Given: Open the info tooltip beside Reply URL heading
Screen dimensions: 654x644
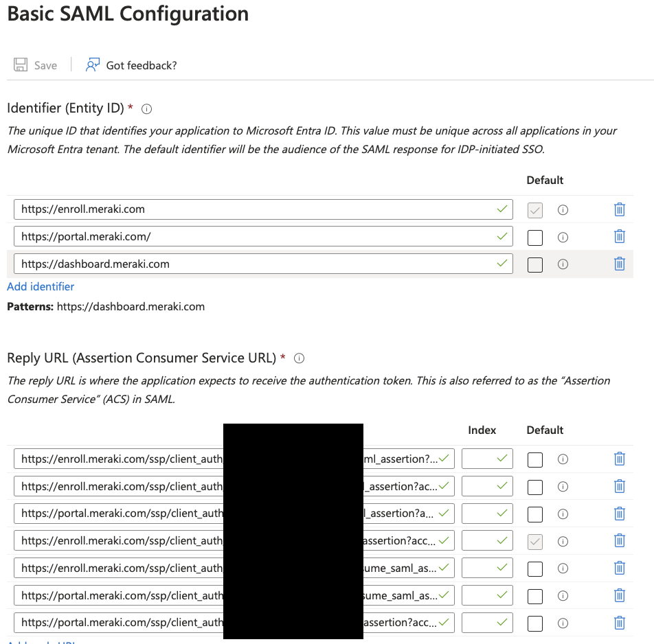Looking at the screenshot, I should click(x=299, y=358).
